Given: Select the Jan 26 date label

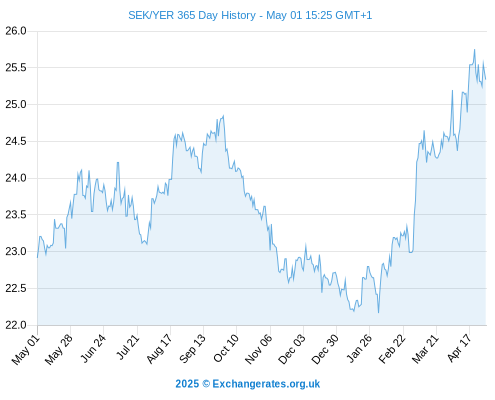Looking at the screenshot, I should (359, 349).
